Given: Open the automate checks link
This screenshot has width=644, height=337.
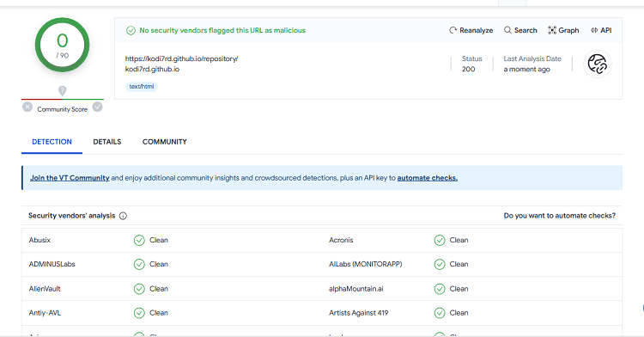Looking at the screenshot, I should tap(427, 178).
